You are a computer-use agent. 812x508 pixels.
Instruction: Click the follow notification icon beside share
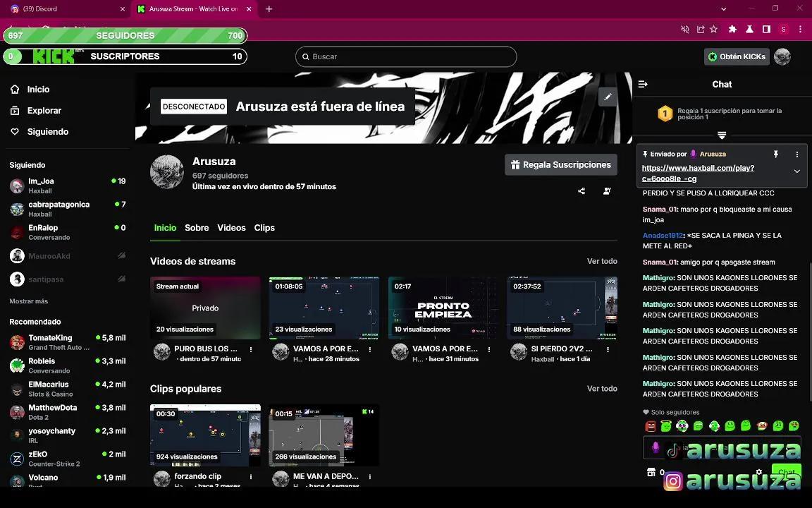(x=607, y=190)
